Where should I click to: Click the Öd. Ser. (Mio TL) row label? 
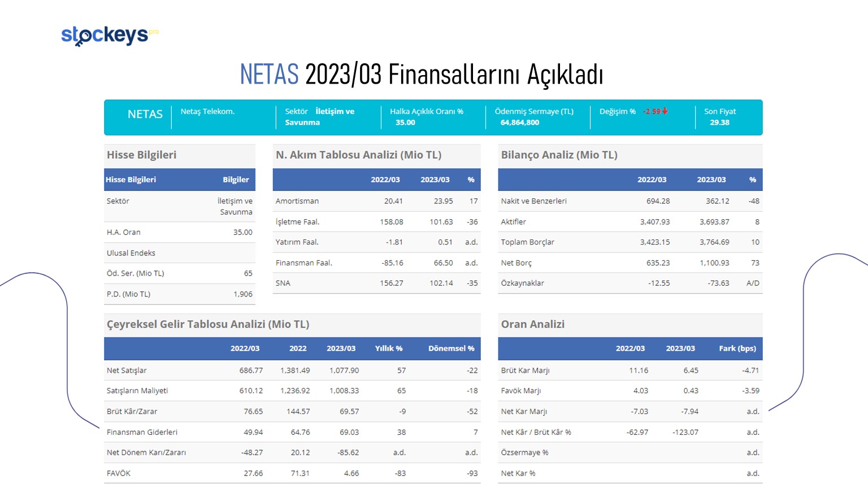tap(136, 273)
